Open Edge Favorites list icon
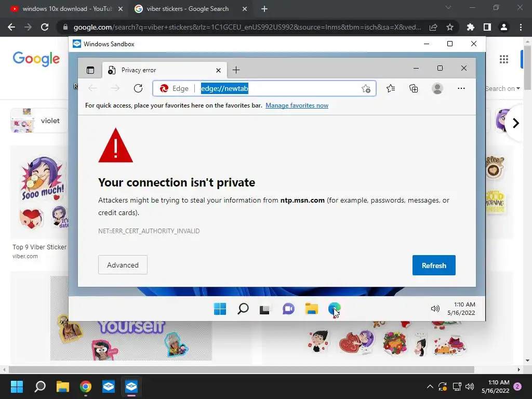Screen dimensions: 532x399 tap(391, 88)
